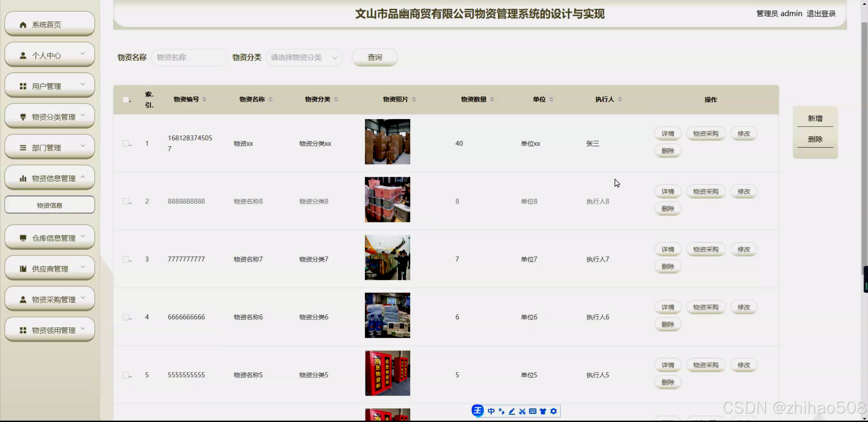Image resolution: width=868 pixels, height=422 pixels.
Task: Click the scissors icon in IME toolbar
Action: [x=522, y=411]
